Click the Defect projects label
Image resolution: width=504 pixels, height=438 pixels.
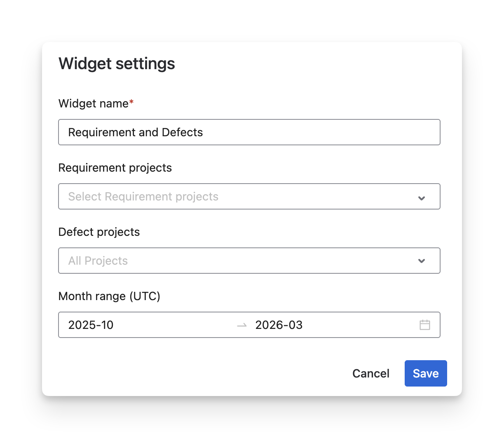[x=99, y=232]
